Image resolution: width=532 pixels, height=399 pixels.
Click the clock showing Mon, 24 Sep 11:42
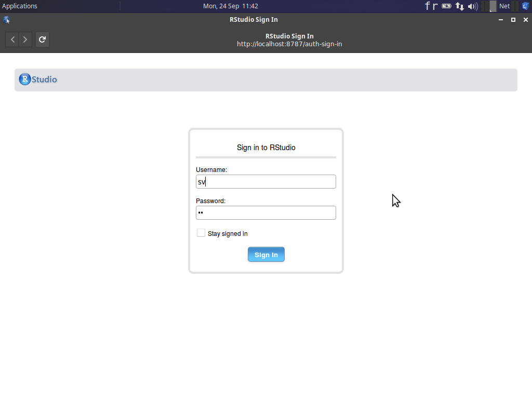click(x=230, y=6)
